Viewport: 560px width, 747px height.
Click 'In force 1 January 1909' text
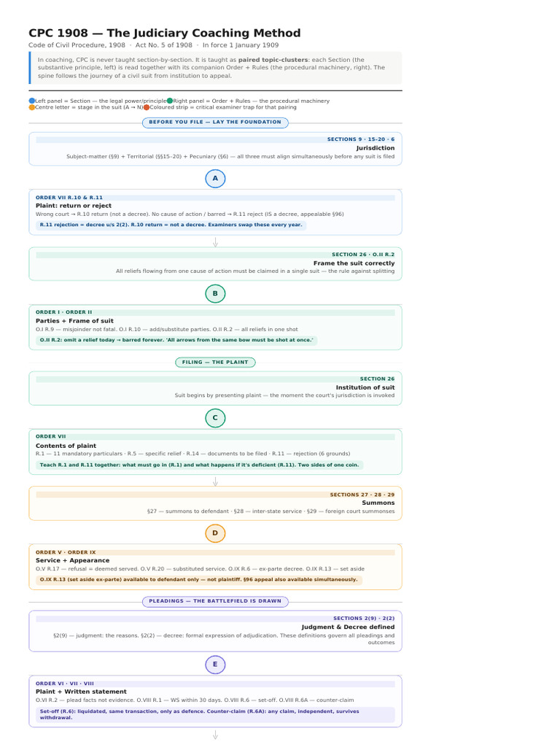pyautogui.click(x=241, y=44)
